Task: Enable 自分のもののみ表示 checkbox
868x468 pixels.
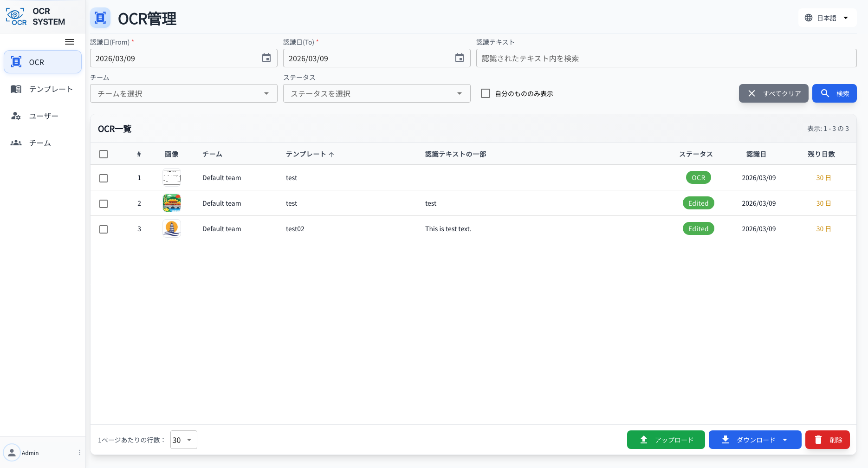Action: [x=485, y=93]
